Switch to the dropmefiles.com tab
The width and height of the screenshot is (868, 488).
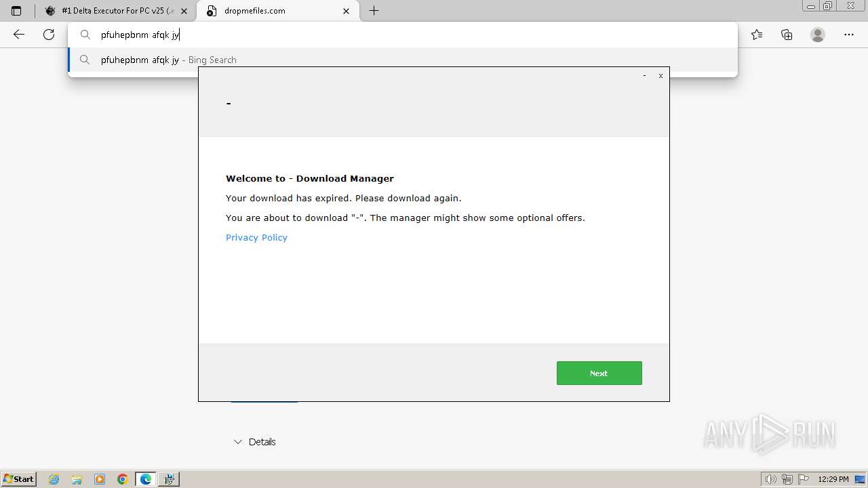pos(277,11)
